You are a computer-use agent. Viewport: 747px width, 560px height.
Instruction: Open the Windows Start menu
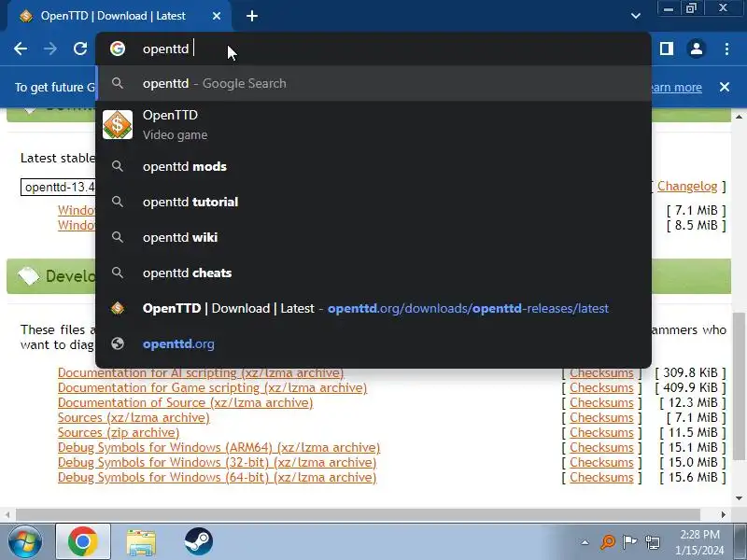click(24, 541)
